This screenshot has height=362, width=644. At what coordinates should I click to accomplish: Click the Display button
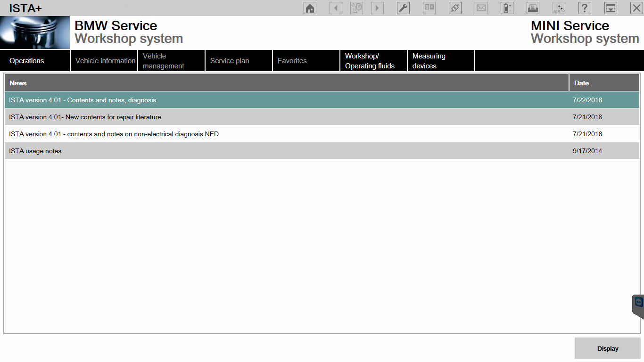pyautogui.click(x=608, y=348)
